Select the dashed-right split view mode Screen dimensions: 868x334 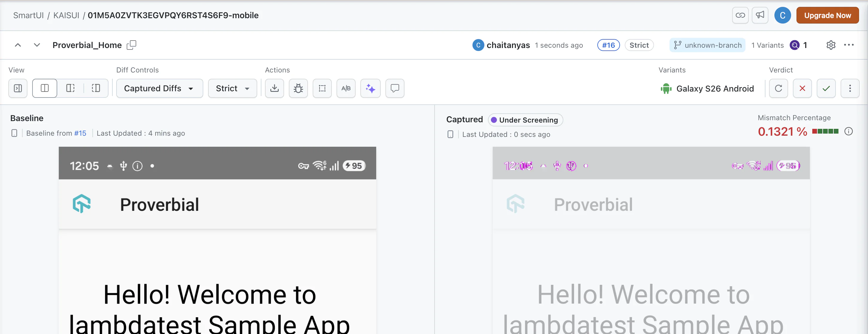click(70, 88)
